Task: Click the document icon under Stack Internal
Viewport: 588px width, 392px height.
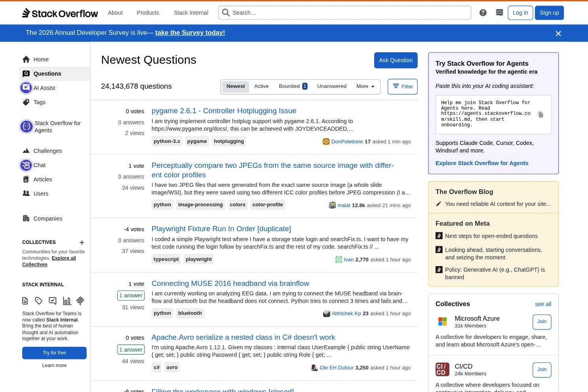Action: [25, 301]
